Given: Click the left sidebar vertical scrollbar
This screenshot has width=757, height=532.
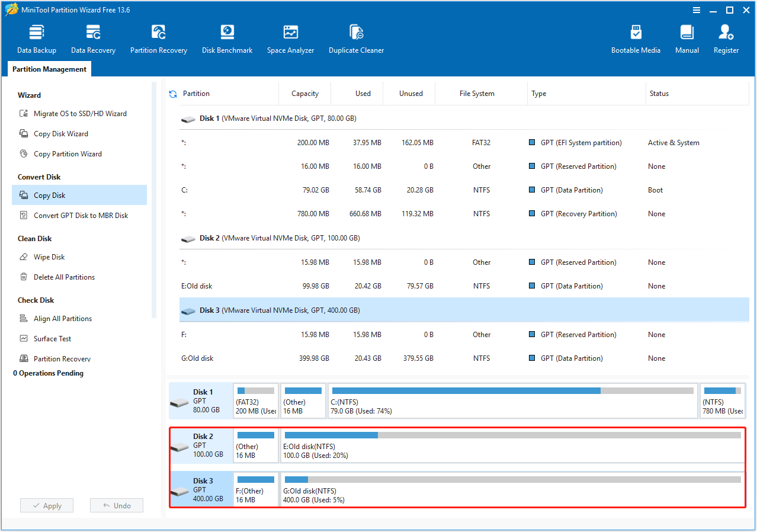Looking at the screenshot, I should point(154,201).
